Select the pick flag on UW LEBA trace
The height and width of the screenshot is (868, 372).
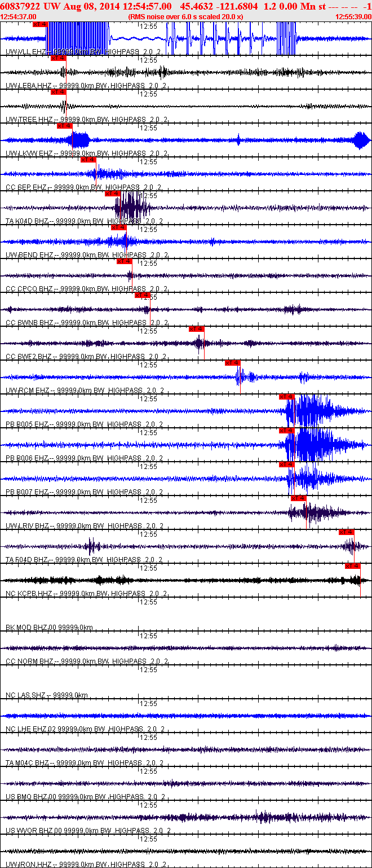(59, 58)
